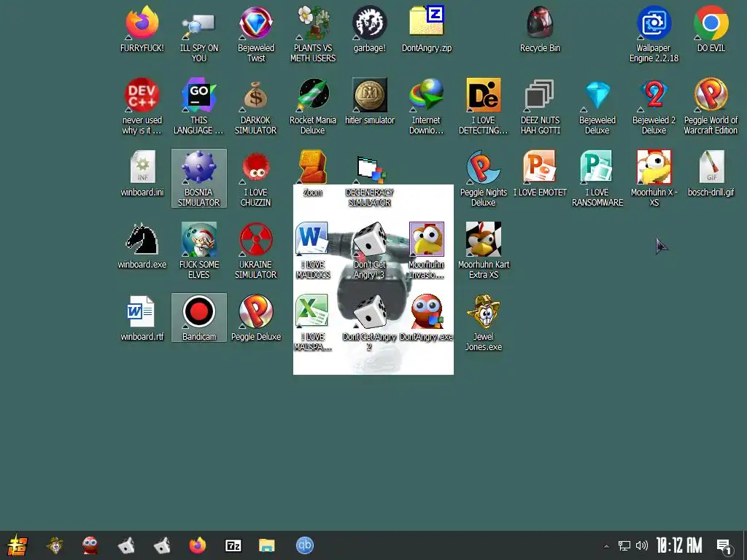The image size is (747, 560).
Task: Open network status tray icon
Action: click(624, 545)
